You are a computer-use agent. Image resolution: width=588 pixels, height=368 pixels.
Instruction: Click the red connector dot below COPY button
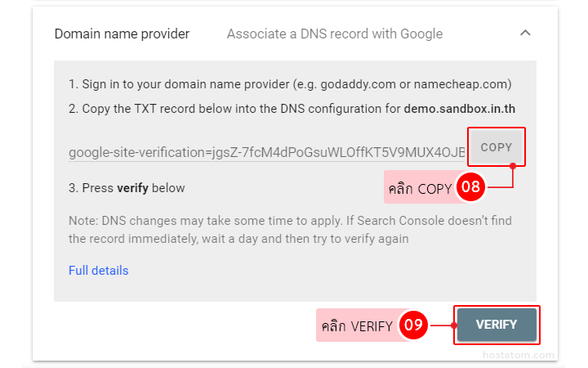point(512,166)
